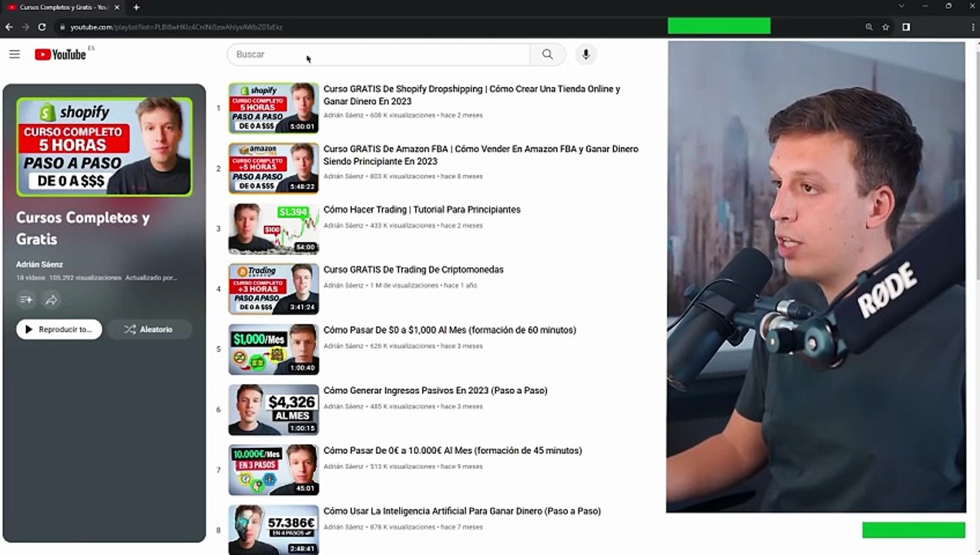Click the Aleatorio shuffle button
The image size is (980, 555).
[x=149, y=329]
